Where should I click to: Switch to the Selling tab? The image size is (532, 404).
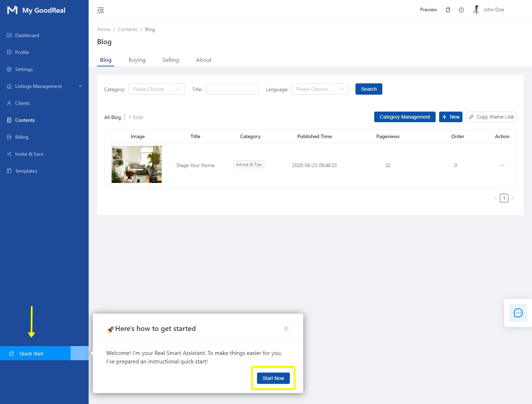[171, 60]
